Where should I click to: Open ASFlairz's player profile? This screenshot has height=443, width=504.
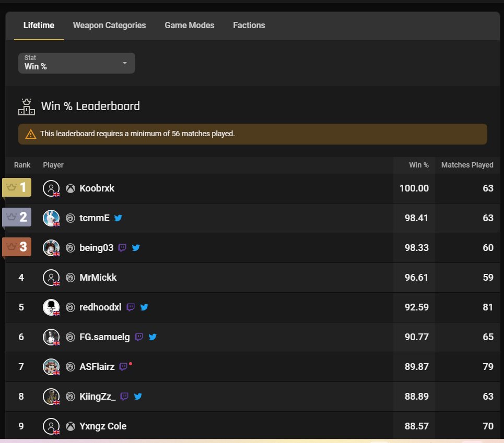pos(97,367)
